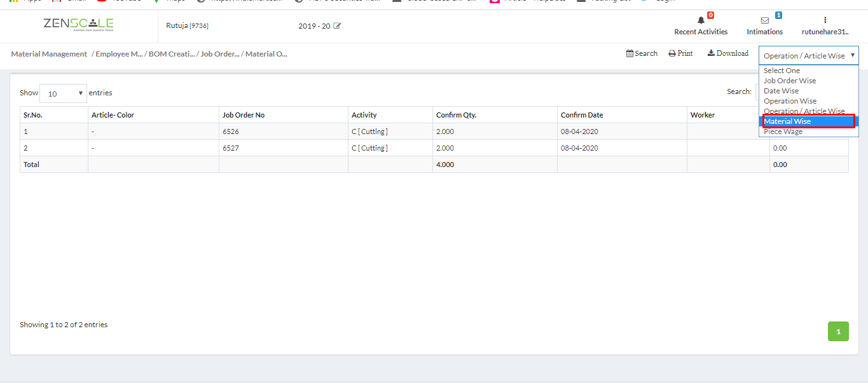Choose Piece Wage option
868x385 pixels.
click(808, 132)
